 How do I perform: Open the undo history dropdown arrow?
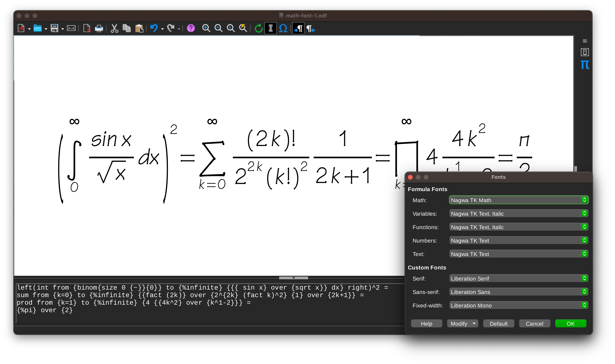[x=162, y=29]
